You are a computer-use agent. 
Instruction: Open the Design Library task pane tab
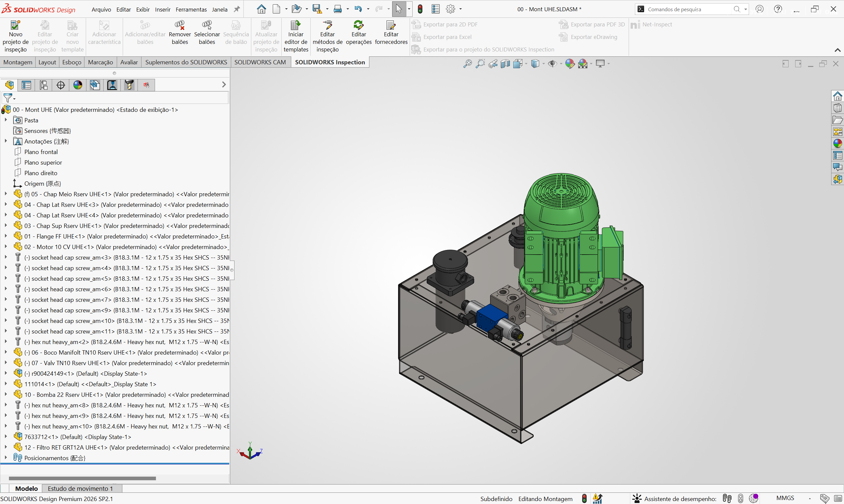837,108
